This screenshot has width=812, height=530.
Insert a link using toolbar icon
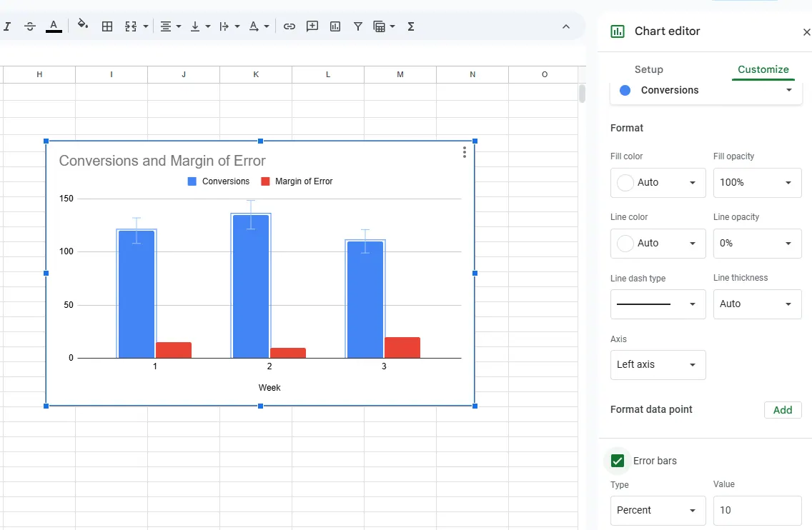[x=289, y=26]
